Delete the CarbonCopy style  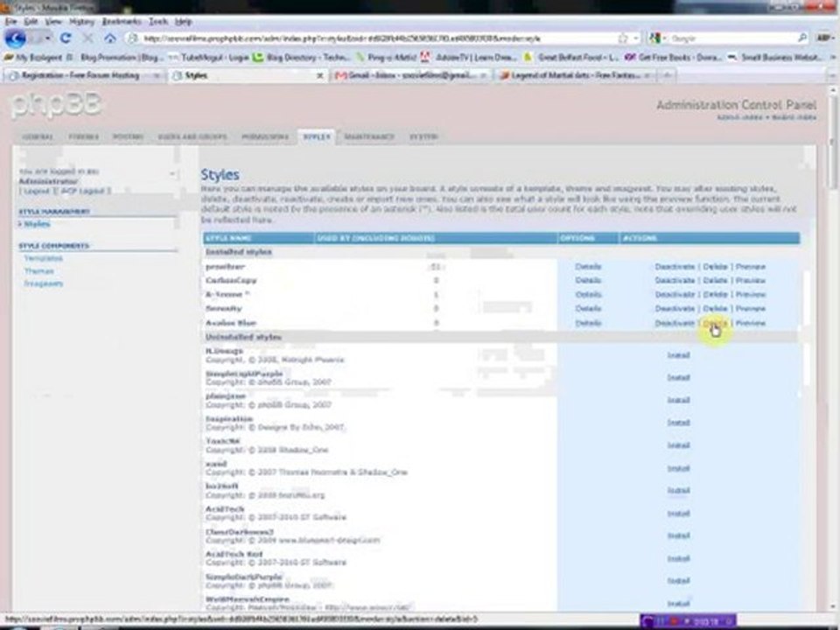point(715,280)
